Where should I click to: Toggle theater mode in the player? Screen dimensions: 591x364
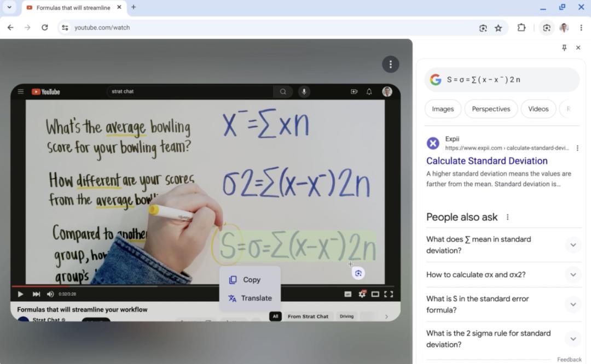pyautogui.click(x=375, y=294)
